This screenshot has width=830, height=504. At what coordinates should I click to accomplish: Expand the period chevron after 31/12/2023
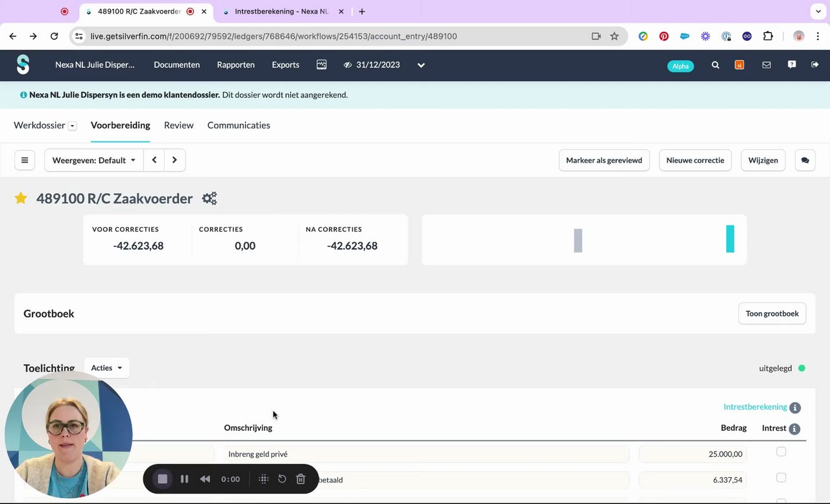pyautogui.click(x=421, y=65)
